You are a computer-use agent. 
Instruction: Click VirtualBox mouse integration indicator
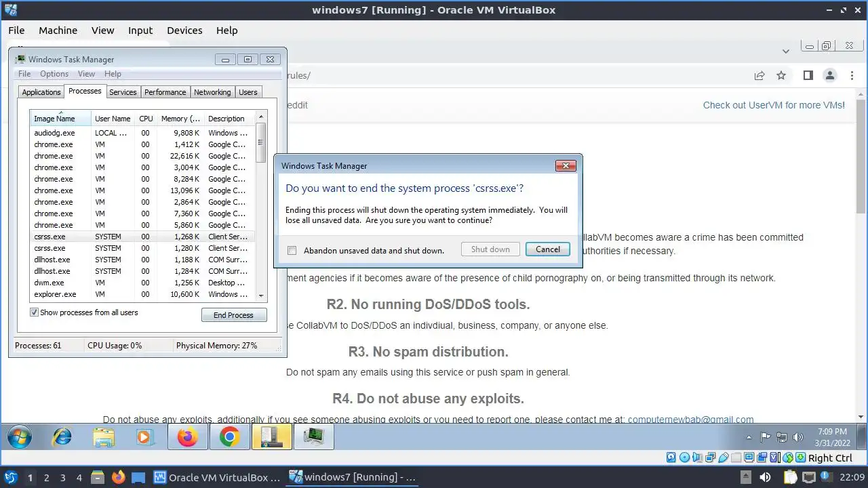click(788, 458)
